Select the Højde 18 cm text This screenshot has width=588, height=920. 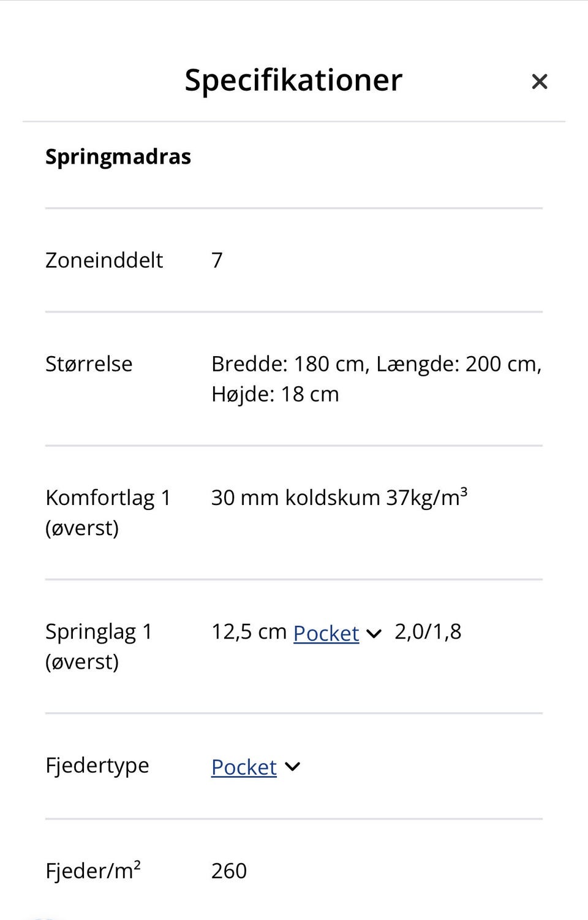pos(275,394)
